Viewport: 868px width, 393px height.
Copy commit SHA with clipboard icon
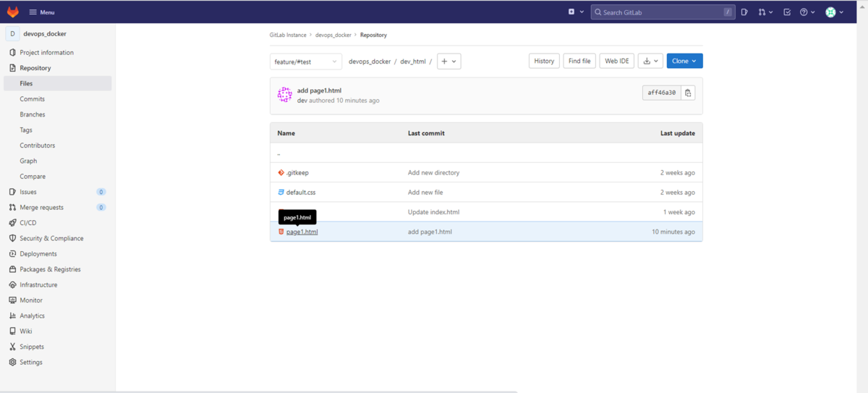(x=688, y=93)
